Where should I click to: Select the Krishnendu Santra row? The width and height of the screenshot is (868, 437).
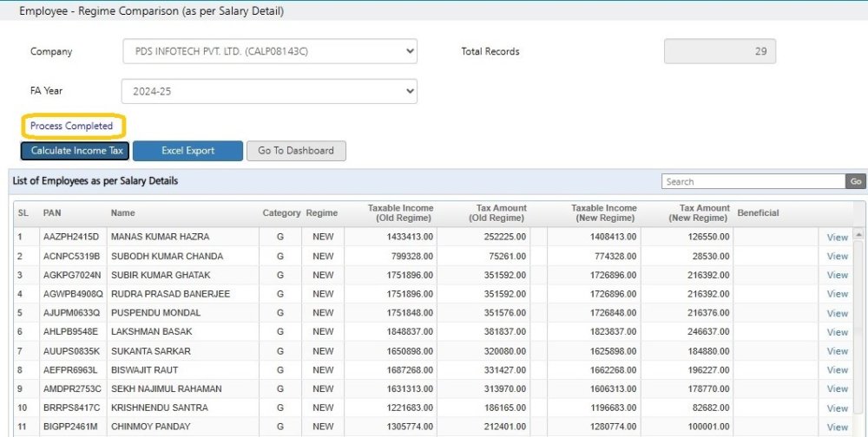pos(159,408)
